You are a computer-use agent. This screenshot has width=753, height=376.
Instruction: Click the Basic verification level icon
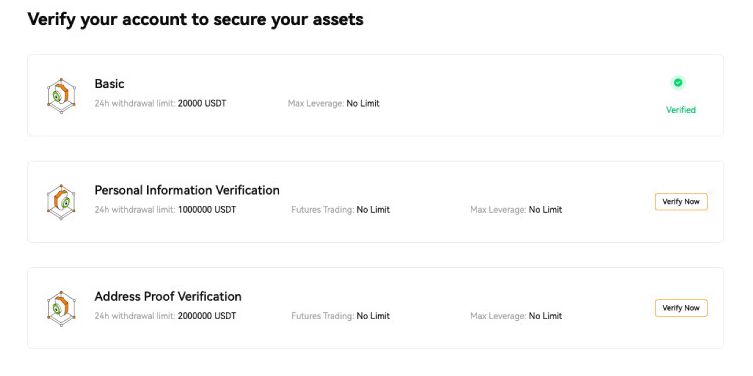coord(61,96)
